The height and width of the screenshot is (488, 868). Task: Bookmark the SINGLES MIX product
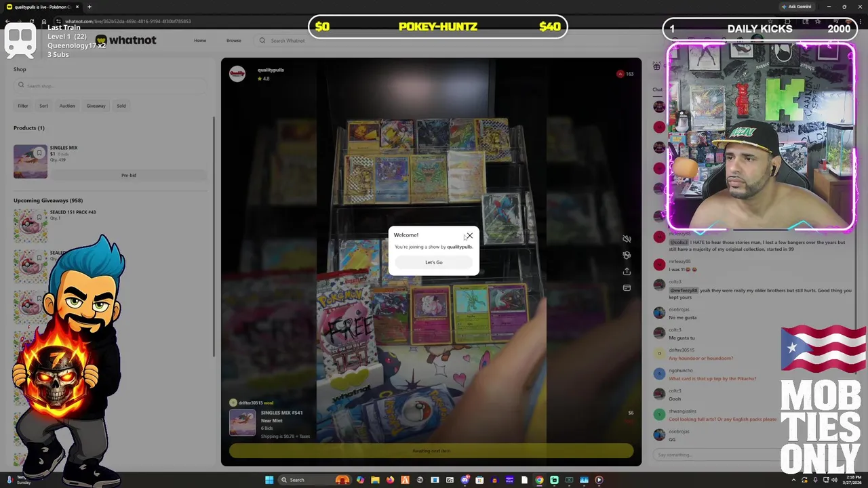click(39, 153)
